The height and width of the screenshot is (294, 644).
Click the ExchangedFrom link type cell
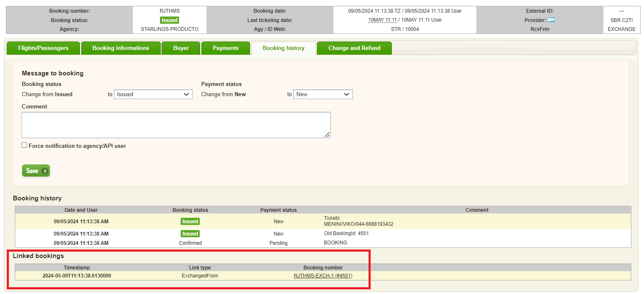200,276
